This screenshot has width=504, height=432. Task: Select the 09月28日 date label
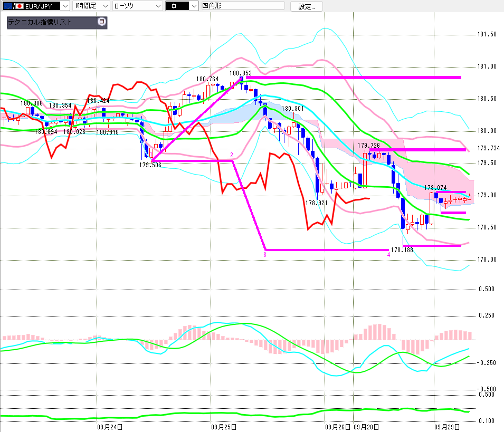point(366,427)
